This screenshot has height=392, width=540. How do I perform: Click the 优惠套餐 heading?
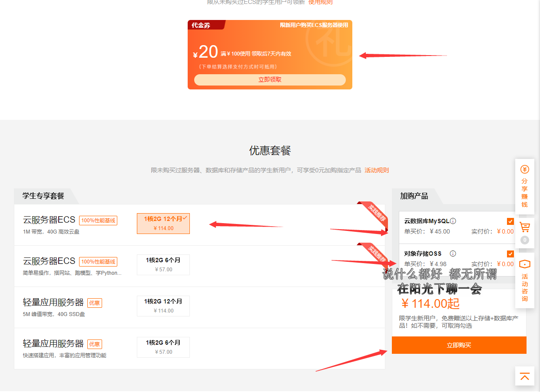270,151
